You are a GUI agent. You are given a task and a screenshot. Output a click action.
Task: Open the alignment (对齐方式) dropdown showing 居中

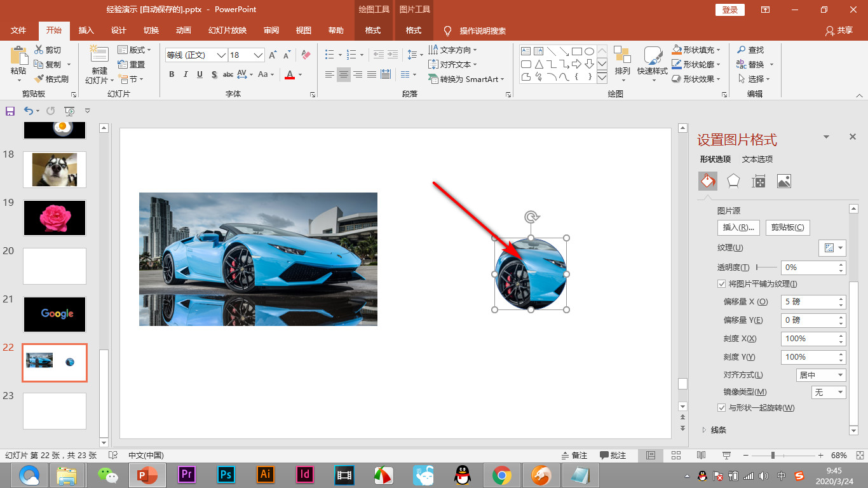point(821,375)
